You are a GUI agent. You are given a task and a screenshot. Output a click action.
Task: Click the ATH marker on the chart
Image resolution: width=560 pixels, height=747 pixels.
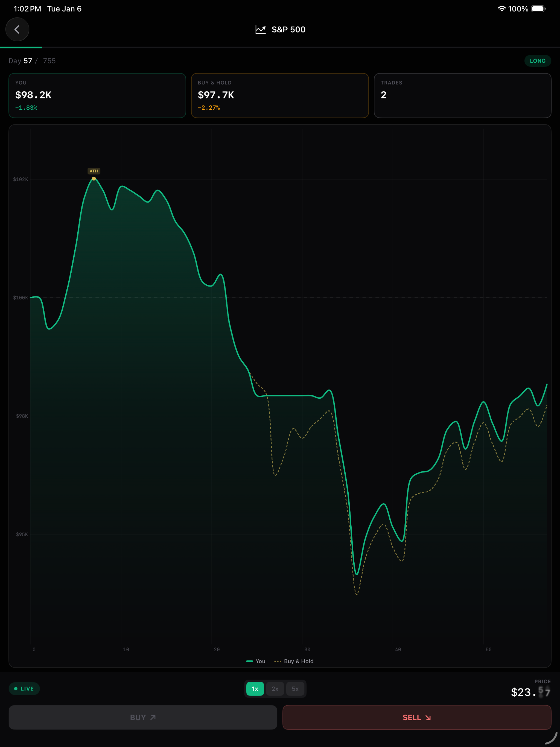coord(94,171)
